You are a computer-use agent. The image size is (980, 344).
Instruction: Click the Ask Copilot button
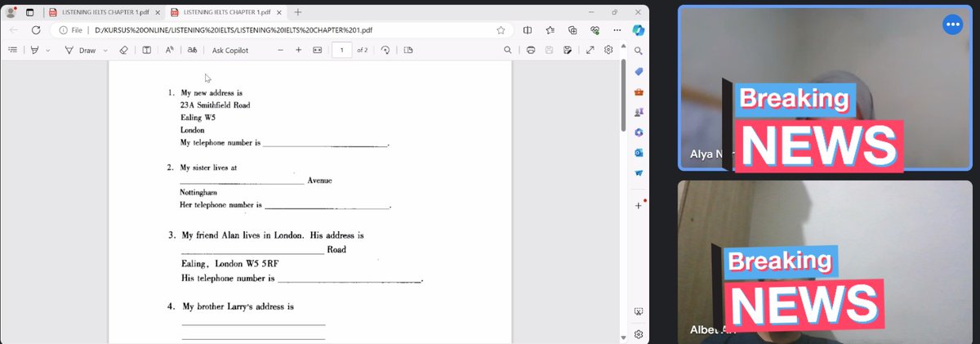click(x=230, y=50)
